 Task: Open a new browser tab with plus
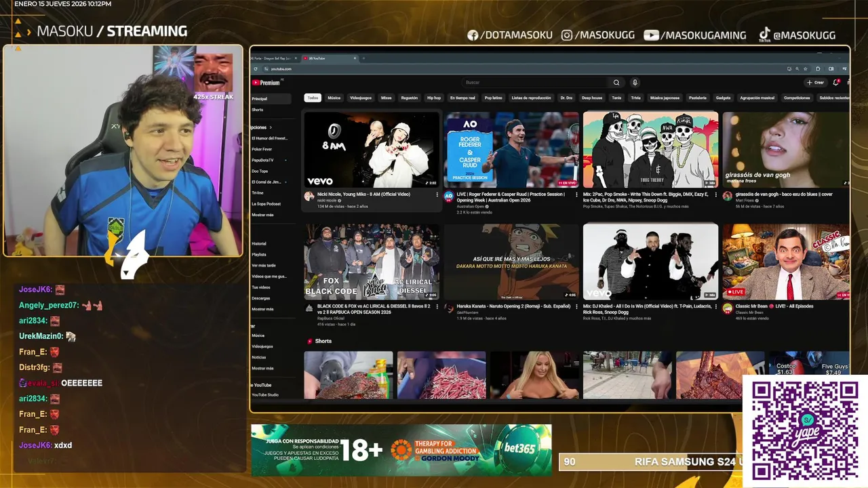363,58
